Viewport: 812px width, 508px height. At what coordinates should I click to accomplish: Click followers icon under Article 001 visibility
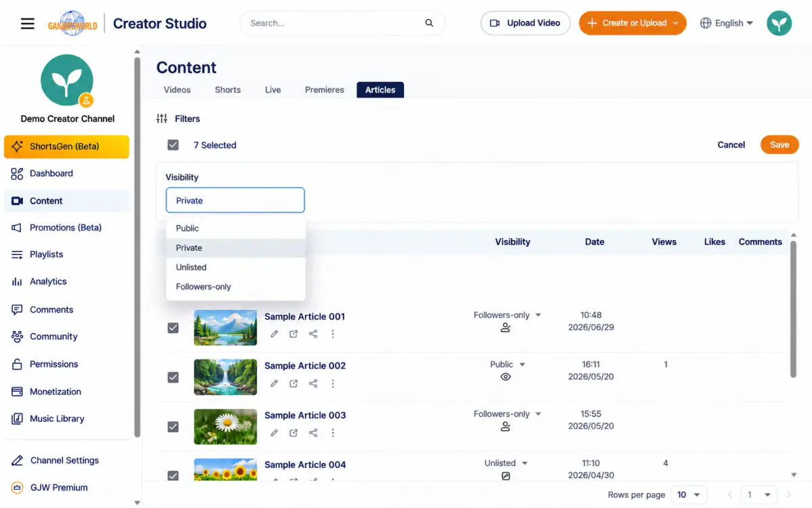(505, 328)
